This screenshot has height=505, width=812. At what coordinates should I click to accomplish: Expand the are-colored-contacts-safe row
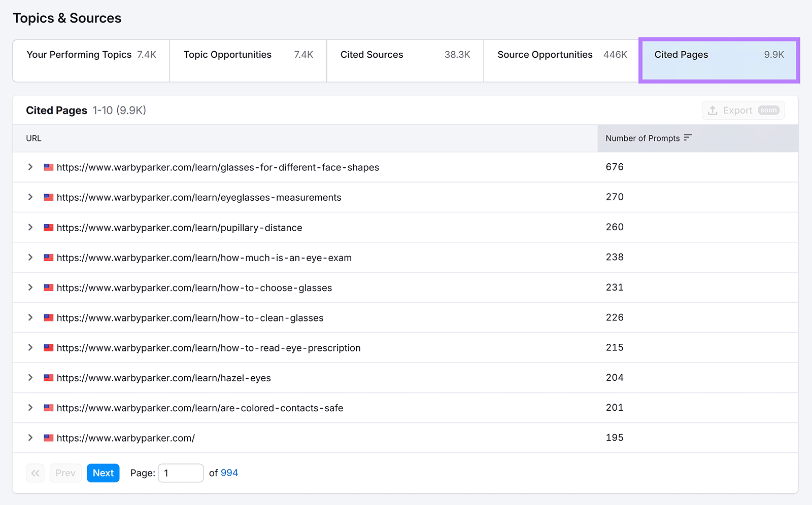point(30,408)
